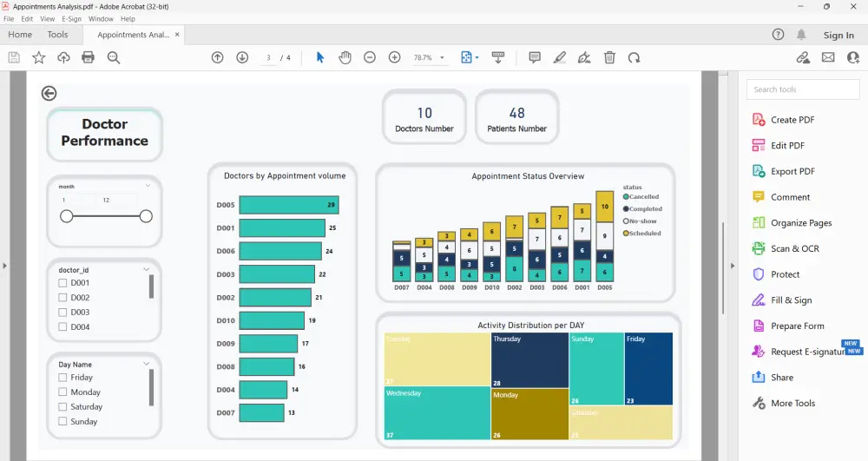Open the zoom percentage dropdown
This screenshot has height=461, width=868.
pyautogui.click(x=442, y=57)
